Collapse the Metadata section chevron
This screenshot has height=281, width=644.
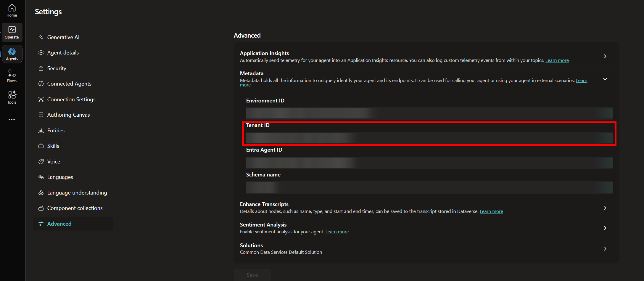pos(605,79)
